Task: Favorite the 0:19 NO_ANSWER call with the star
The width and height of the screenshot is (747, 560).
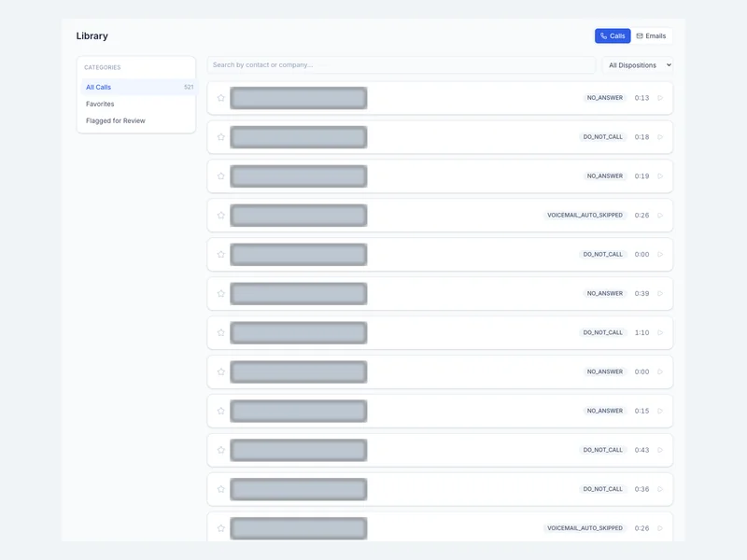Action: click(221, 176)
